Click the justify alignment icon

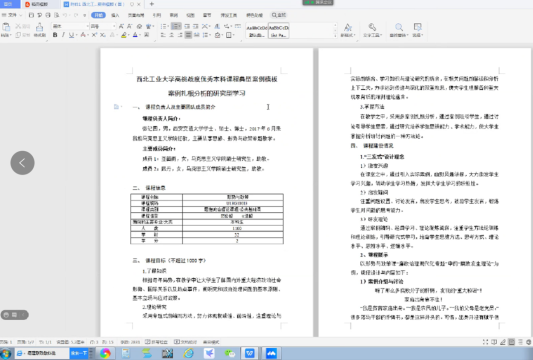click(188, 35)
